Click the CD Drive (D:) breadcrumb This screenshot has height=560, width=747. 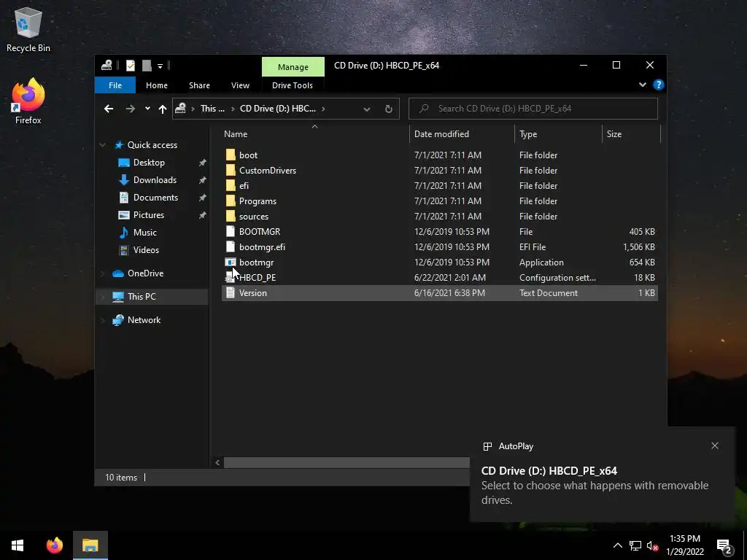(278, 109)
